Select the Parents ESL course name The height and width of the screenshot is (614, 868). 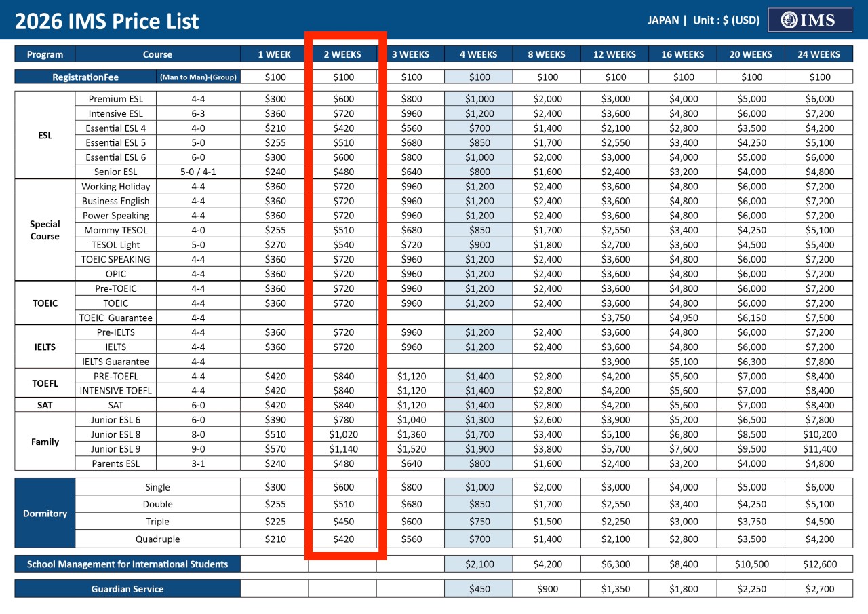116,464
